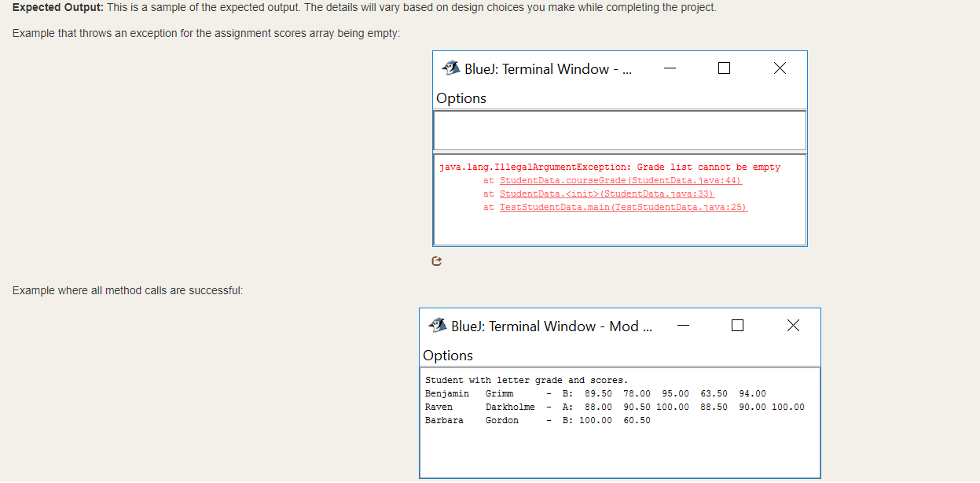Click the terminal input field above the exception output

(620, 130)
